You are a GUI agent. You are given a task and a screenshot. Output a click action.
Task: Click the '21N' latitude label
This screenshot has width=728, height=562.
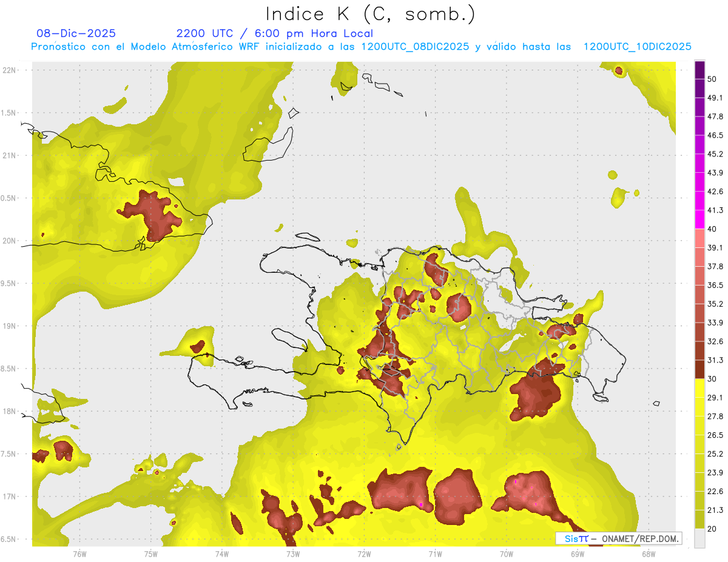[10, 156]
